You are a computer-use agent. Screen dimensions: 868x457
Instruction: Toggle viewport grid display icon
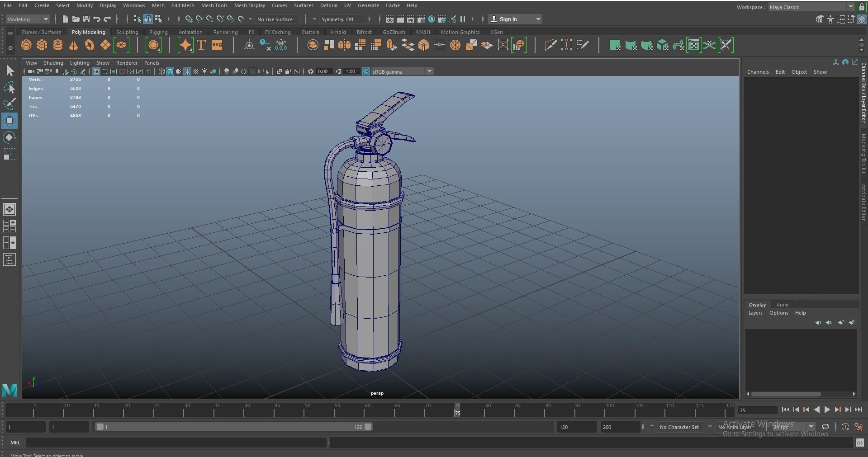96,71
